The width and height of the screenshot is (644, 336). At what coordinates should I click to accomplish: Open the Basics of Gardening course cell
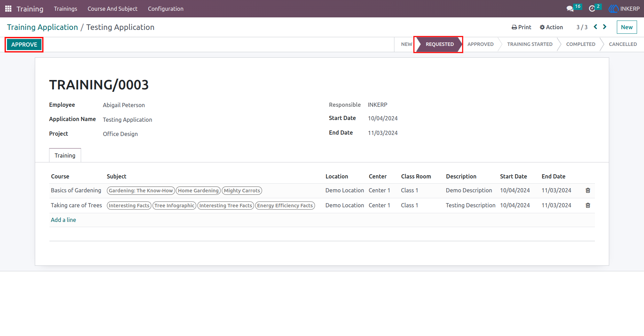[76, 190]
